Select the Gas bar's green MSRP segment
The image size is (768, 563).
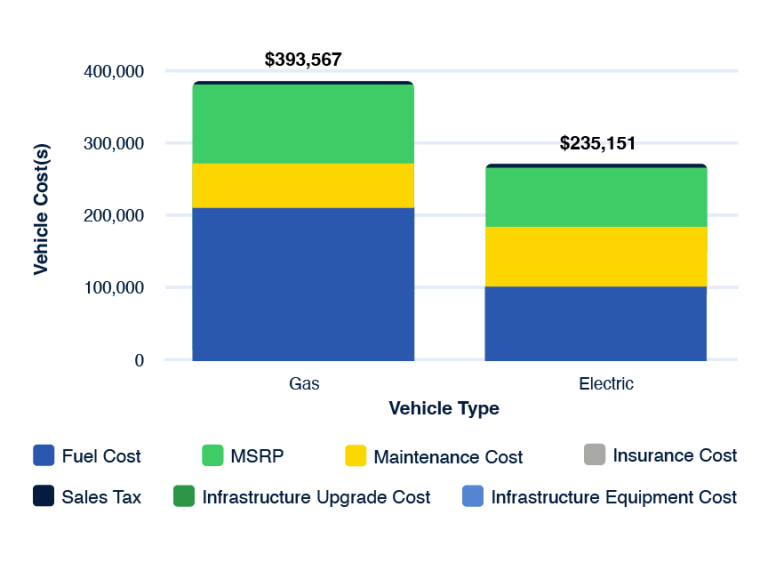pyautogui.click(x=303, y=124)
